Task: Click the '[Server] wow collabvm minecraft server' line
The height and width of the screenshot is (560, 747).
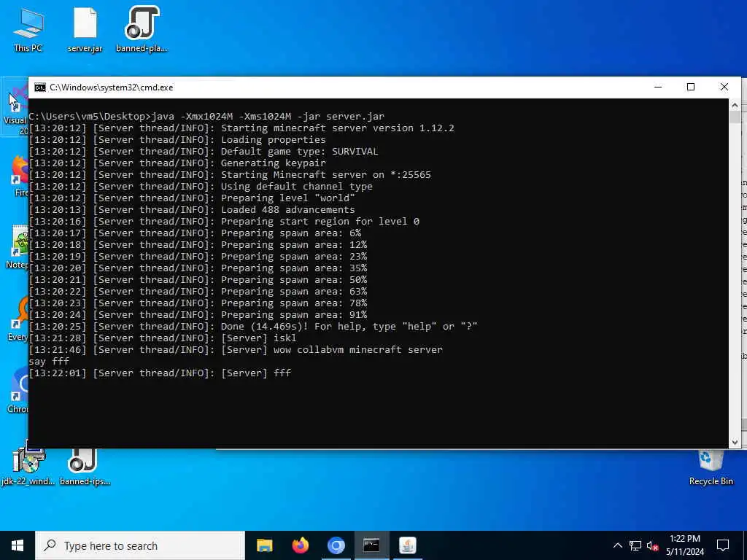Action: tap(236, 349)
